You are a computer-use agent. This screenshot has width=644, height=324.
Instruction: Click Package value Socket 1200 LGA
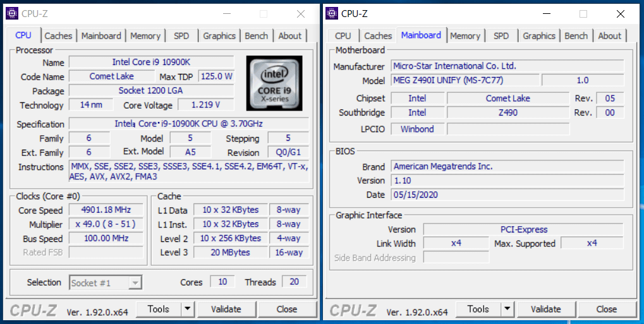152,91
